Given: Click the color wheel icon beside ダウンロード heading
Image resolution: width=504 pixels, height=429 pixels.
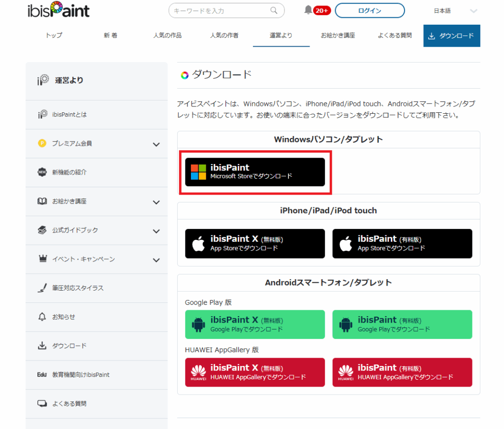Looking at the screenshot, I should click(185, 75).
